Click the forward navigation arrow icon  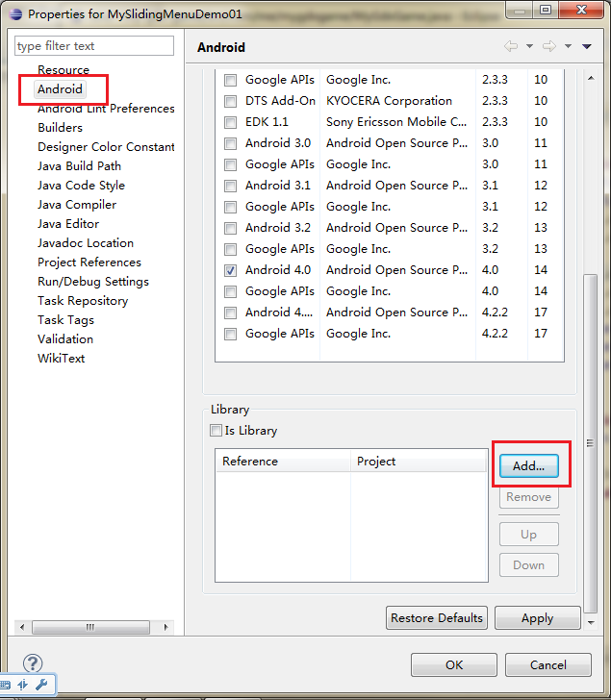click(x=548, y=46)
